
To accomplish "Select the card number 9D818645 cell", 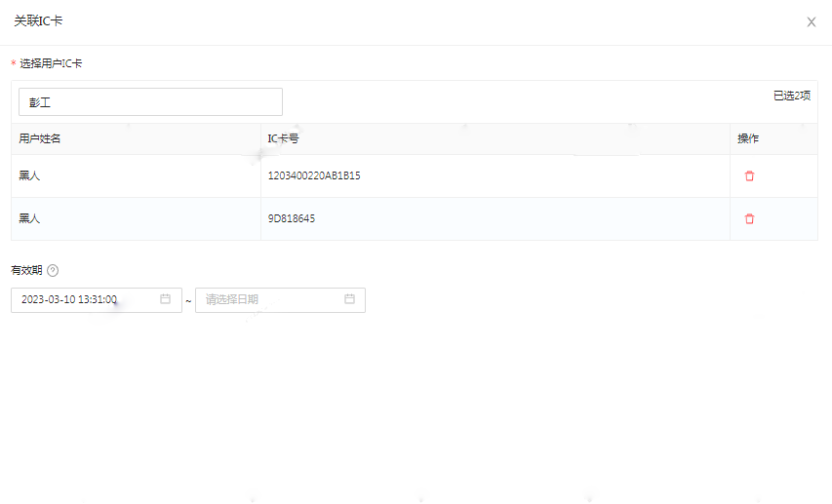I will click(292, 219).
